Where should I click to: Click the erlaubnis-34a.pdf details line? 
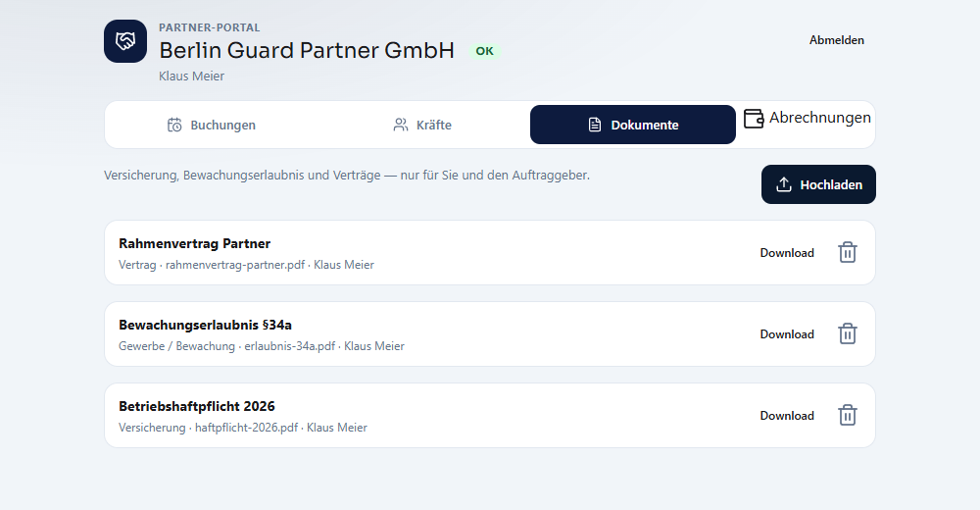pyautogui.click(x=262, y=346)
